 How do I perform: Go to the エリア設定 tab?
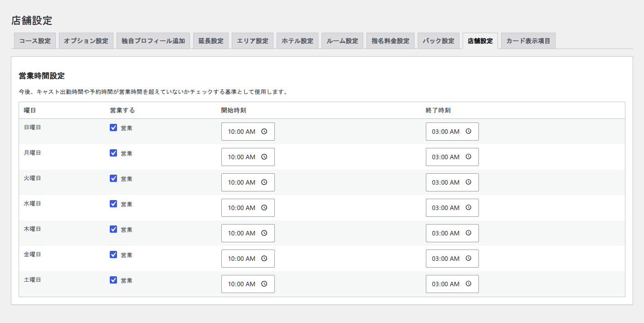pyautogui.click(x=253, y=41)
